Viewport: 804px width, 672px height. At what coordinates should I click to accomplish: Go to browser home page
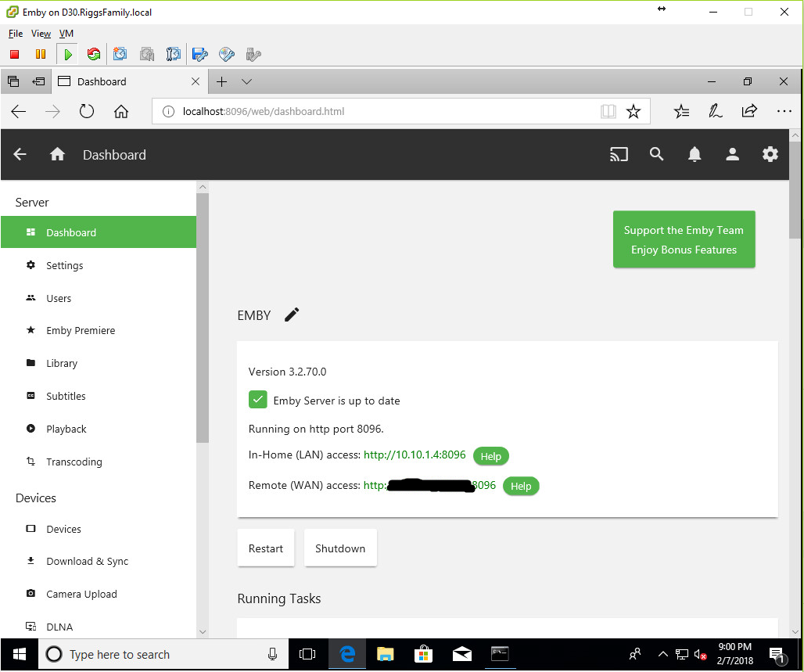(x=121, y=111)
